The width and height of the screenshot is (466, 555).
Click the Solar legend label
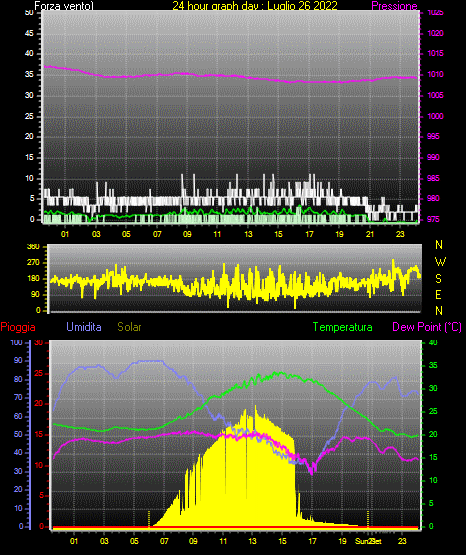point(130,327)
